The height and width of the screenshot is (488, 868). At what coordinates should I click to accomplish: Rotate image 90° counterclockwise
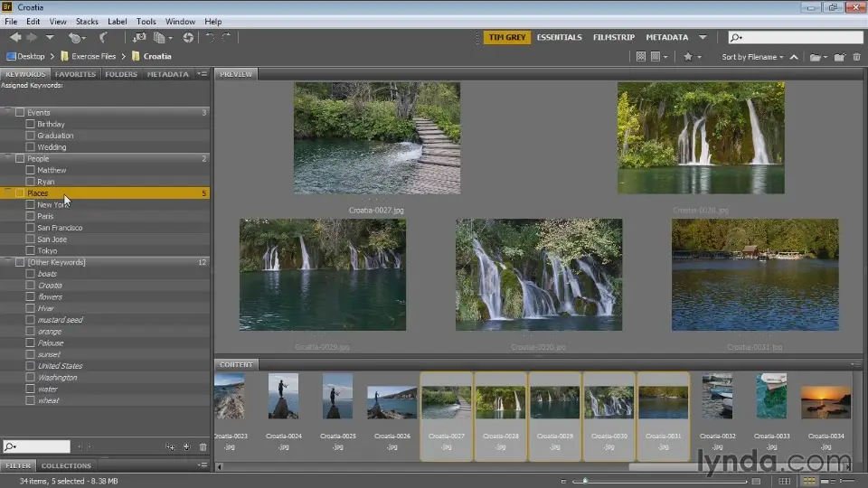click(x=210, y=37)
